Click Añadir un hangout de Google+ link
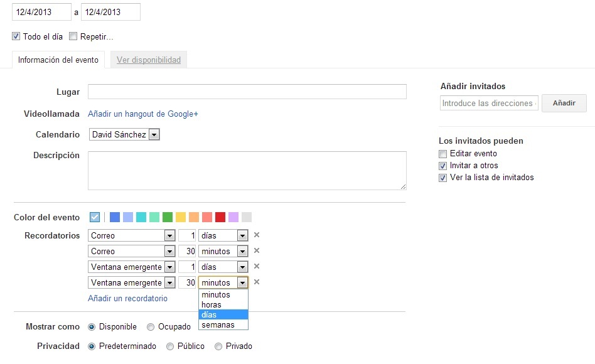 click(x=143, y=114)
